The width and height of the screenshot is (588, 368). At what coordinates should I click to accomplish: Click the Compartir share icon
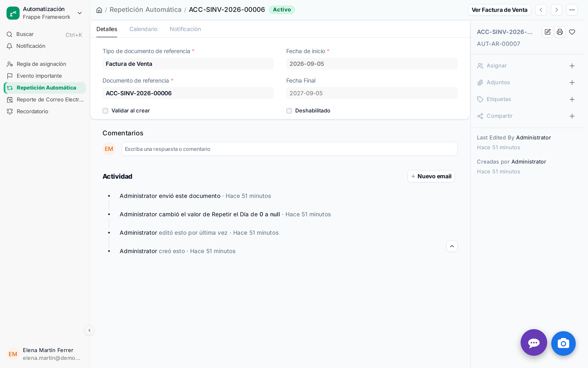pyautogui.click(x=480, y=116)
